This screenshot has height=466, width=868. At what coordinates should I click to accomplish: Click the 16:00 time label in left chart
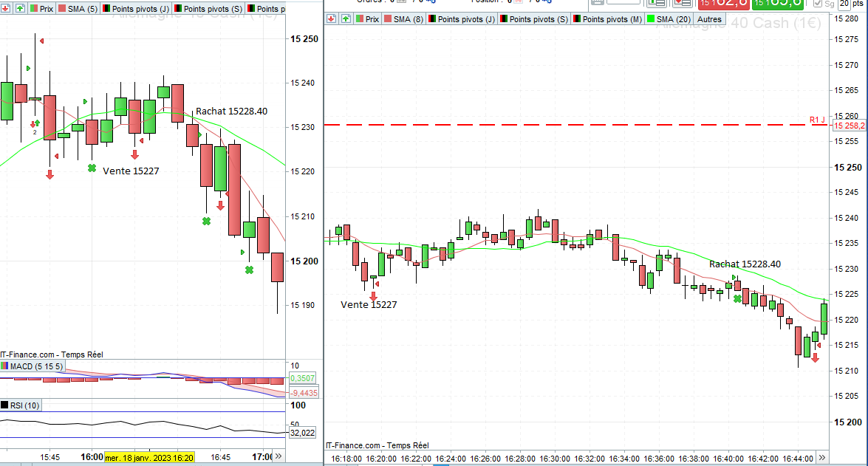click(x=92, y=457)
